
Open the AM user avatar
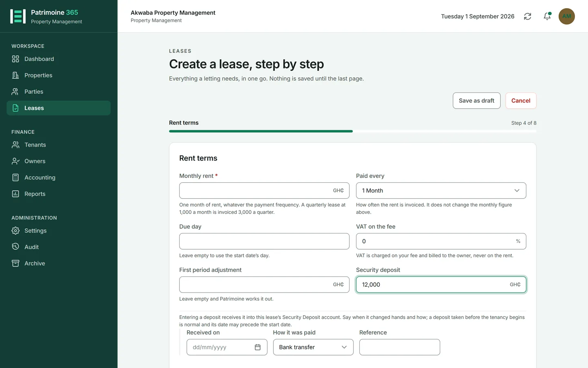click(567, 16)
